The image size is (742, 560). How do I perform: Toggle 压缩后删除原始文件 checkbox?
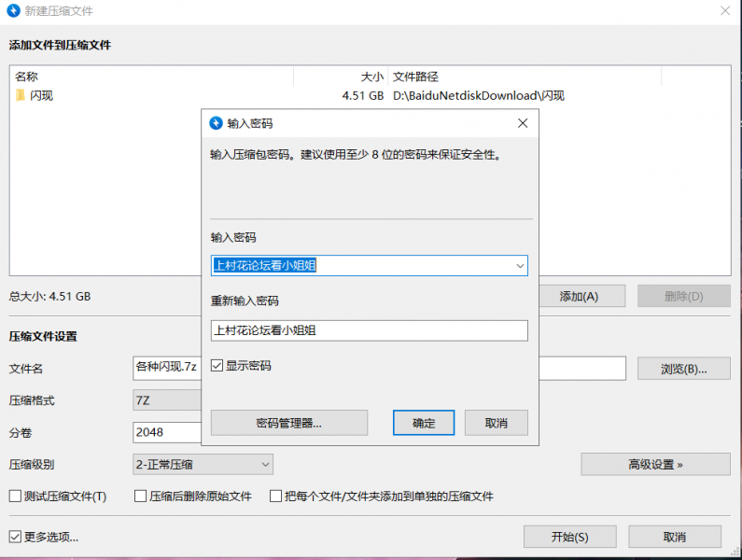click(141, 497)
